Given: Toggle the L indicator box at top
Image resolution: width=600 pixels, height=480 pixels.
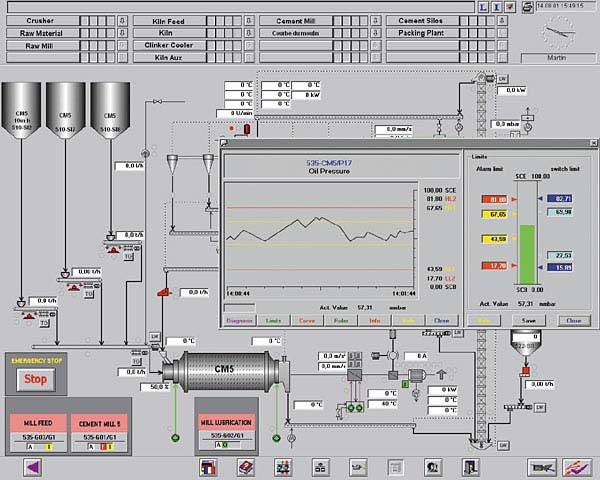Looking at the screenshot, I should coord(483,6).
